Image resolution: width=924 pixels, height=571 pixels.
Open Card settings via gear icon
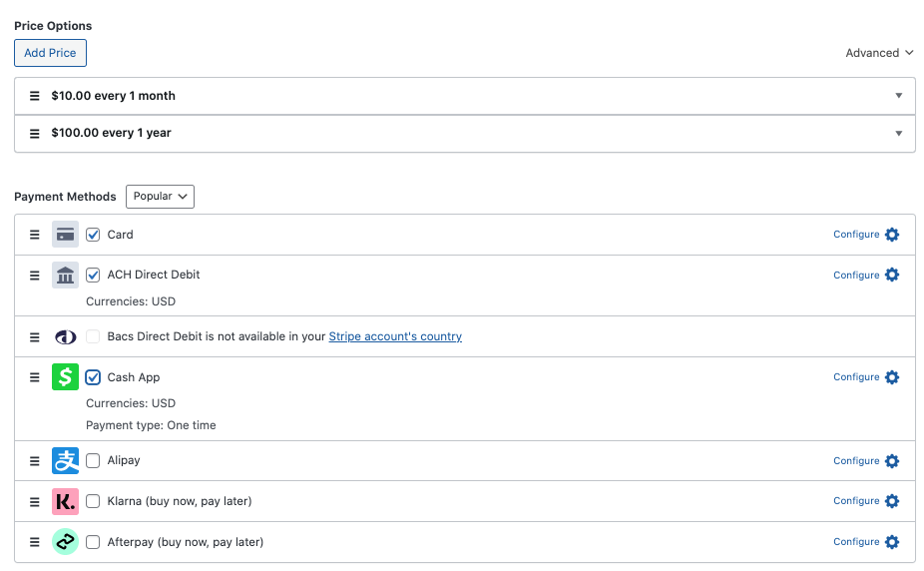tap(892, 235)
